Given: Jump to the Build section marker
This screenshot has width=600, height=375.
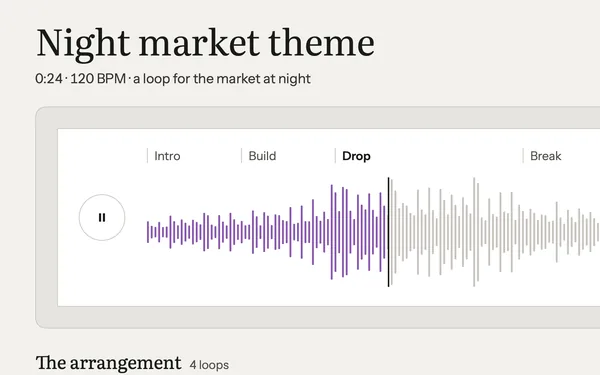Looking at the screenshot, I should (262, 156).
